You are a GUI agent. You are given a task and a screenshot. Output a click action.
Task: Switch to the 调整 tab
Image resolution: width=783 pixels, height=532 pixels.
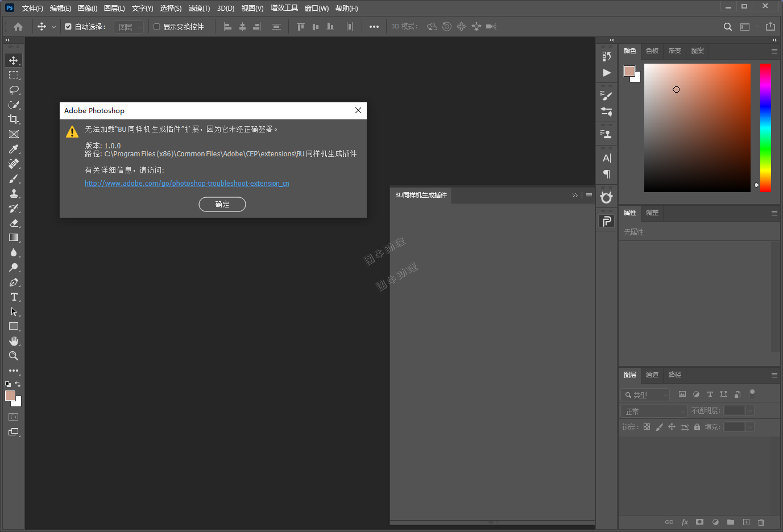click(x=652, y=213)
